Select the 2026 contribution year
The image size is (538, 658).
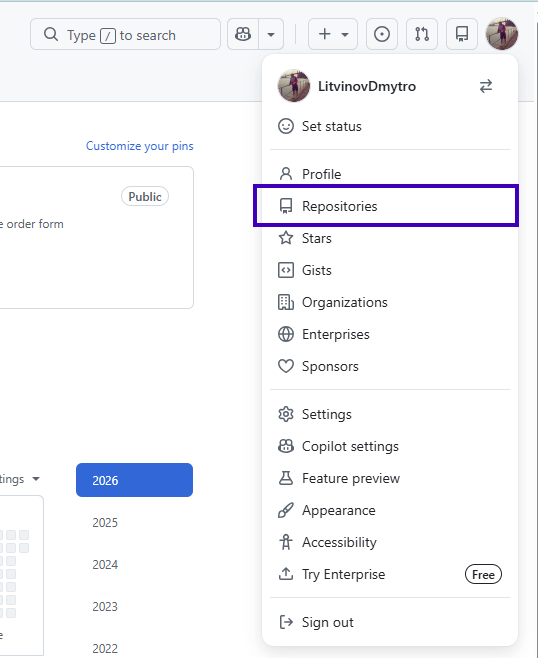[134, 480]
